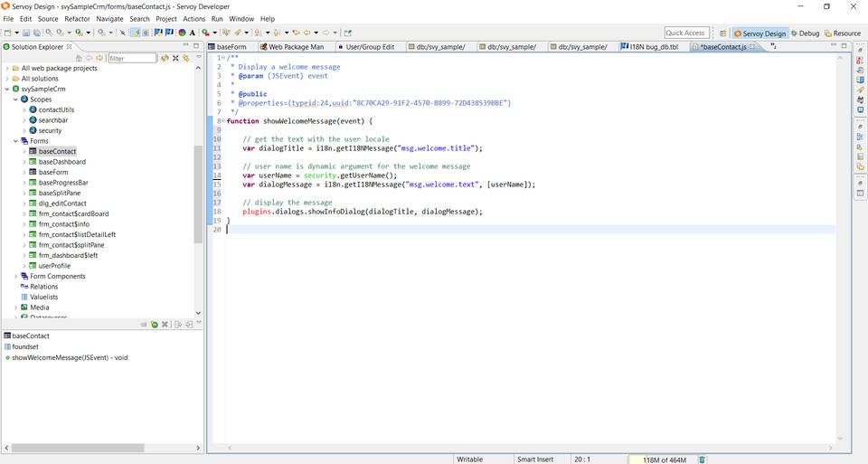868x464 pixels.
Task: Click the font 'A' icon in the toolbar
Action: tap(192, 33)
